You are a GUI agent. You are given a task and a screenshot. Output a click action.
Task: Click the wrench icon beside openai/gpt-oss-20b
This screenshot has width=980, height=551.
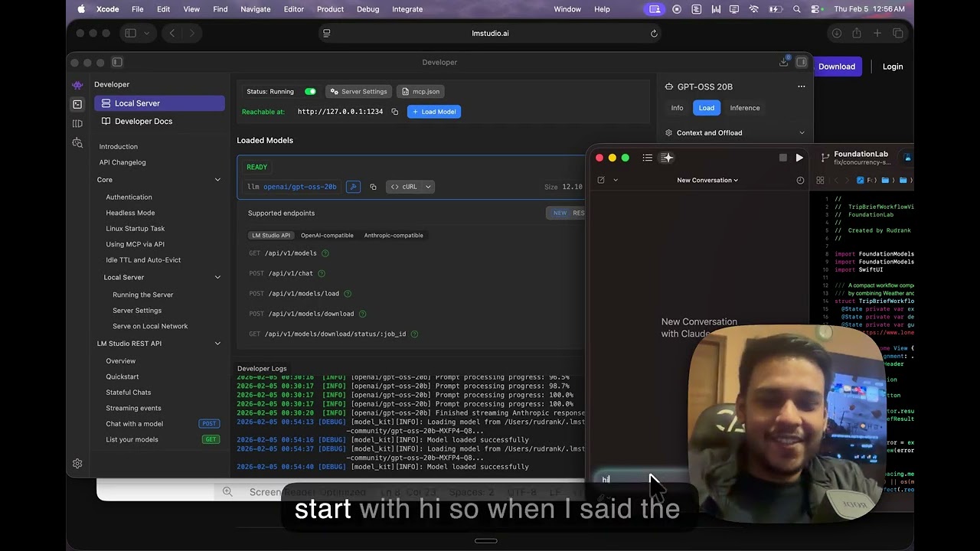coord(353,187)
